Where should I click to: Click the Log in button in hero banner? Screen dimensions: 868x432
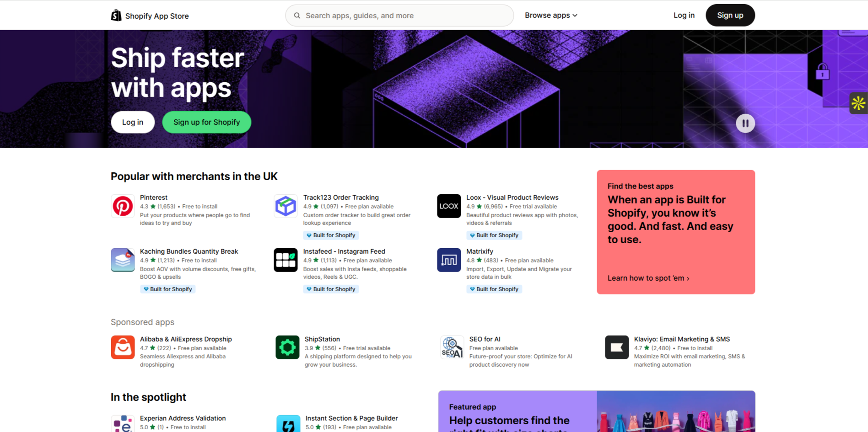[133, 123]
